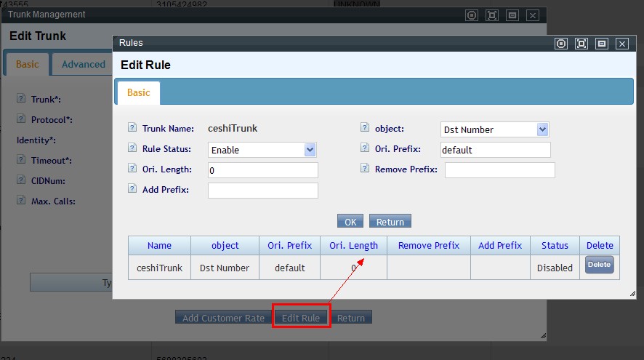Click help icon next to Ori. Prefix
Screen dimensions: 644x360
click(365, 148)
